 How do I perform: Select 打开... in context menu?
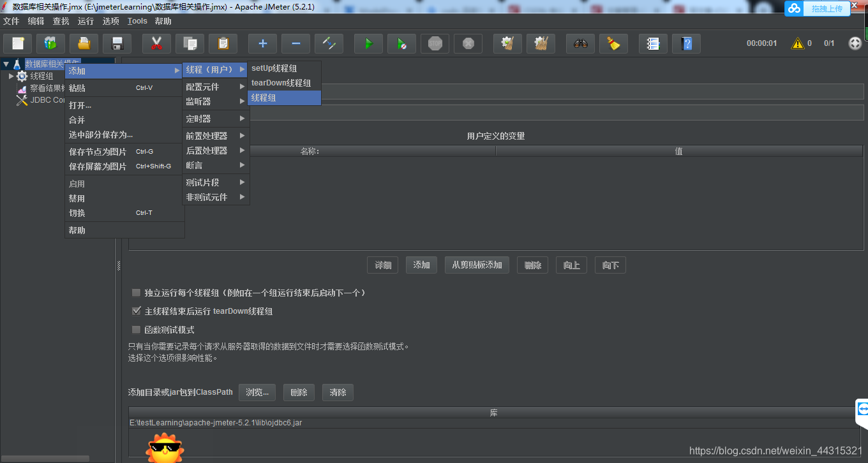pos(124,105)
